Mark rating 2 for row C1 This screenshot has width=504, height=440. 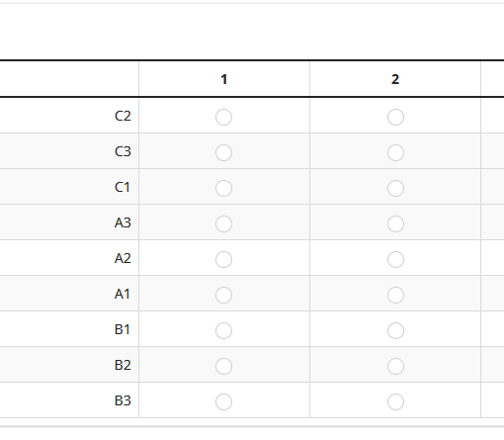tap(395, 188)
